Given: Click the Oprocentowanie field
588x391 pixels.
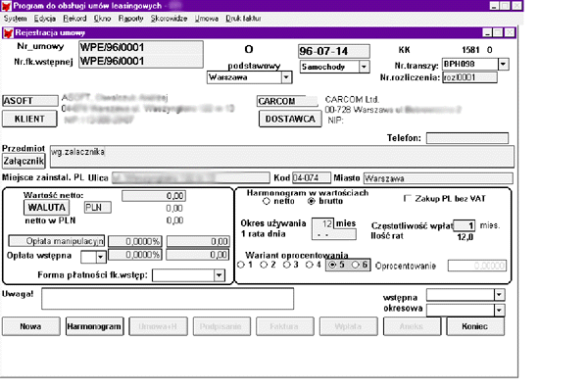Looking at the screenshot, I should pos(477,266).
